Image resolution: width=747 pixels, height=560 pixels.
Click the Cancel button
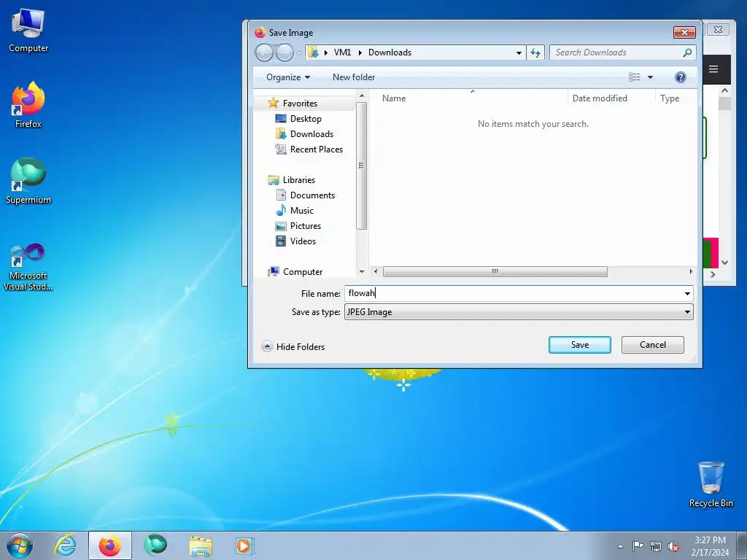652,345
